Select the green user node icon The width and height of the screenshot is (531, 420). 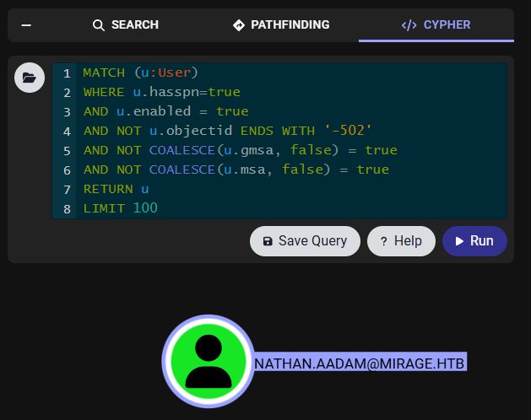click(x=208, y=362)
